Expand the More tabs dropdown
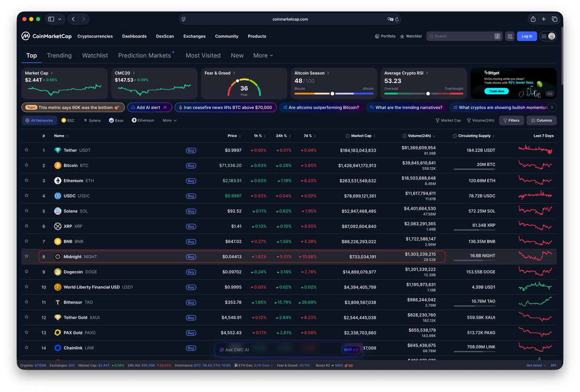 point(263,56)
